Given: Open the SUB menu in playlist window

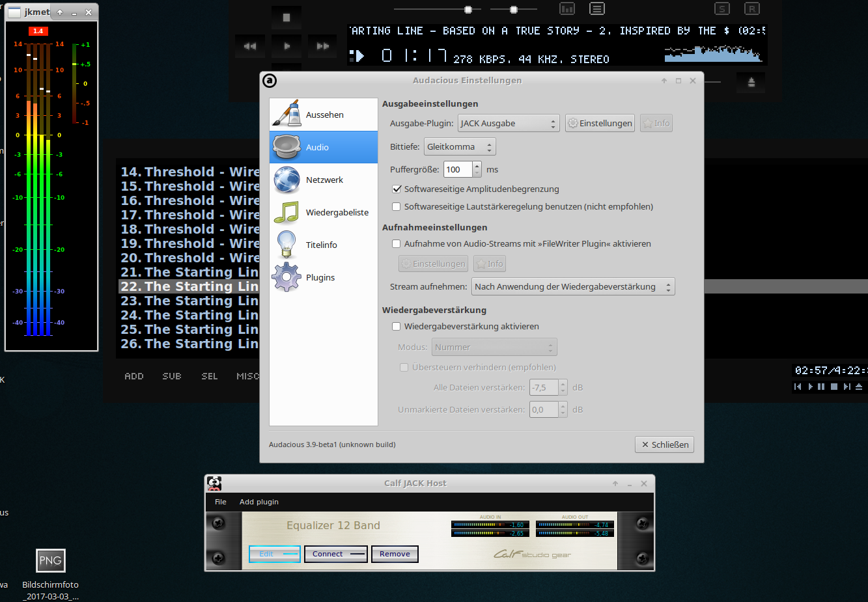Looking at the screenshot, I should (172, 376).
